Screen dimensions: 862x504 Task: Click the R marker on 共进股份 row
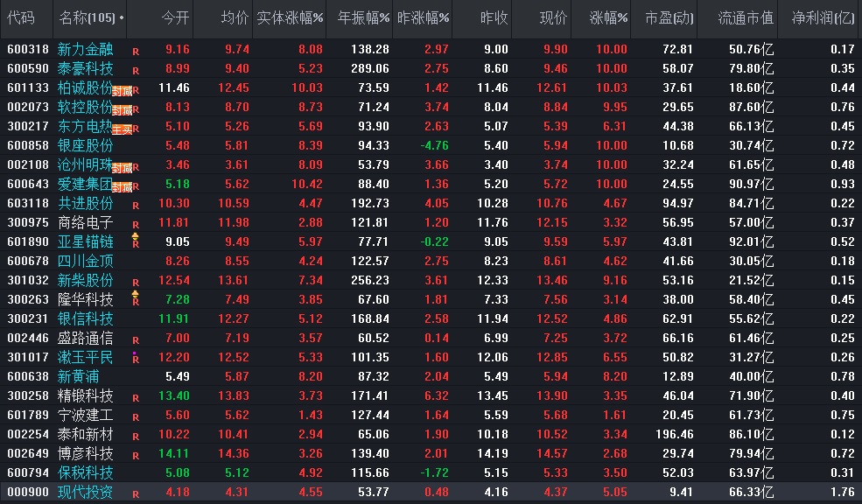pos(136,206)
